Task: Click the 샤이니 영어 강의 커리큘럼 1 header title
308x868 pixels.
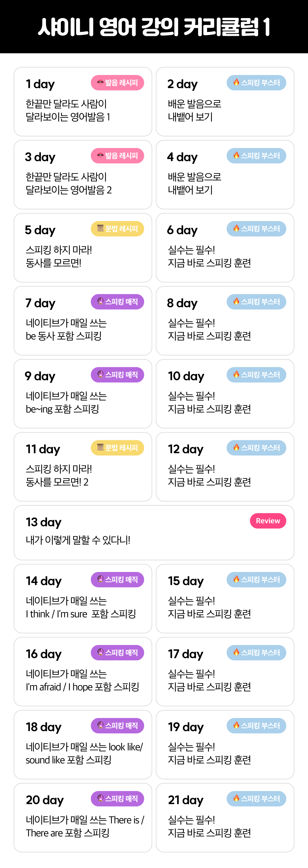Action: pyautogui.click(x=154, y=27)
